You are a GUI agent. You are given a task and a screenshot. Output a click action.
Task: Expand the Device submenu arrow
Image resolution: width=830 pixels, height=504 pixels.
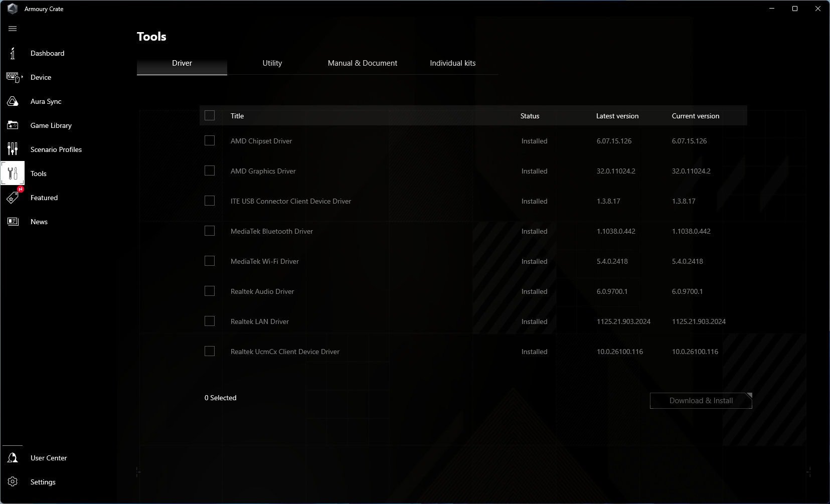pyautogui.click(x=22, y=77)
